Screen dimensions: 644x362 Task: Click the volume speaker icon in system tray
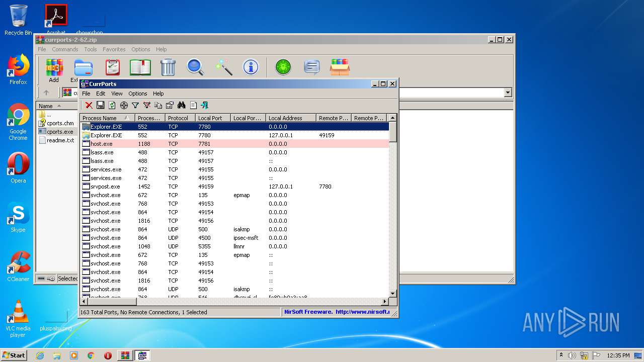(572, 355)
